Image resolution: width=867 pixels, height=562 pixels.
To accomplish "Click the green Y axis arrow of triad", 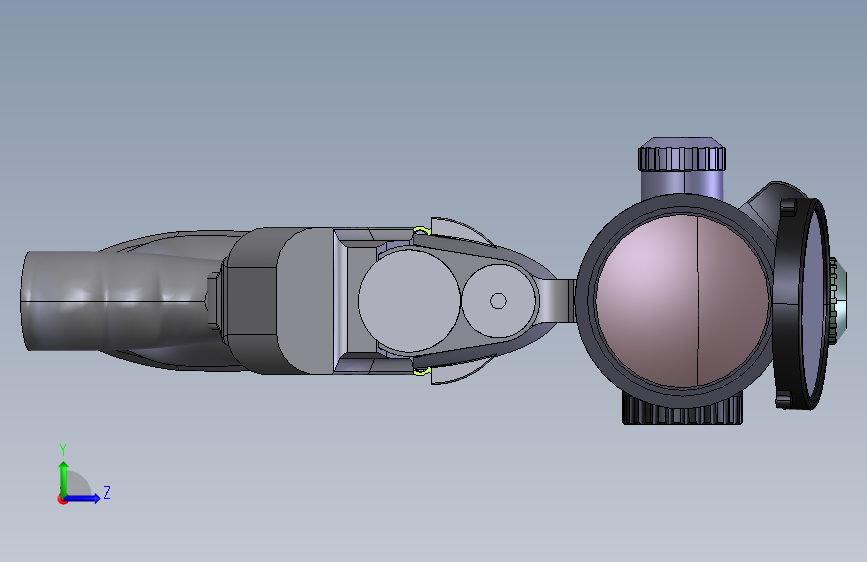I will click(64, 479).
